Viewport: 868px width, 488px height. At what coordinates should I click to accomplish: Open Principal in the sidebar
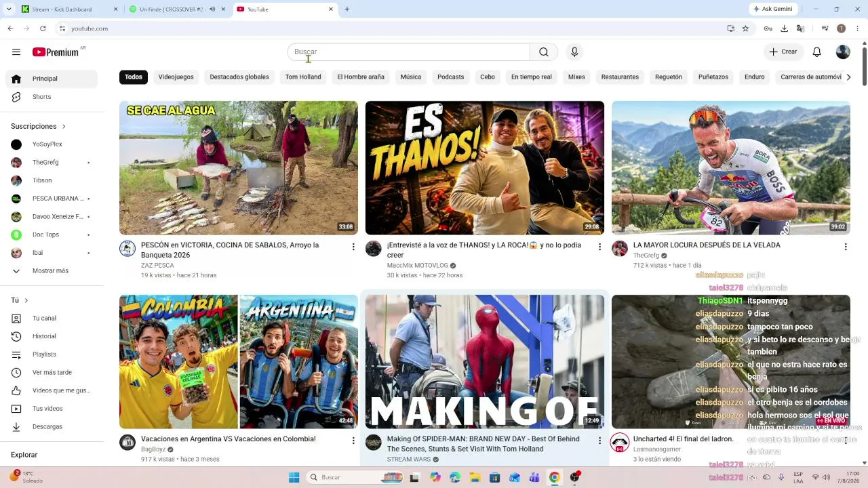[x=52, y=79]
